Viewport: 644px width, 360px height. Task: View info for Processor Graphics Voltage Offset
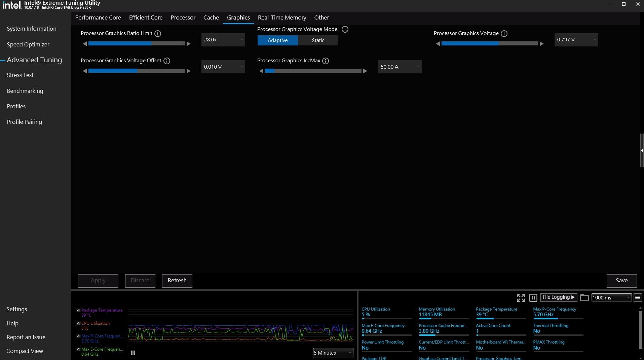166,61
